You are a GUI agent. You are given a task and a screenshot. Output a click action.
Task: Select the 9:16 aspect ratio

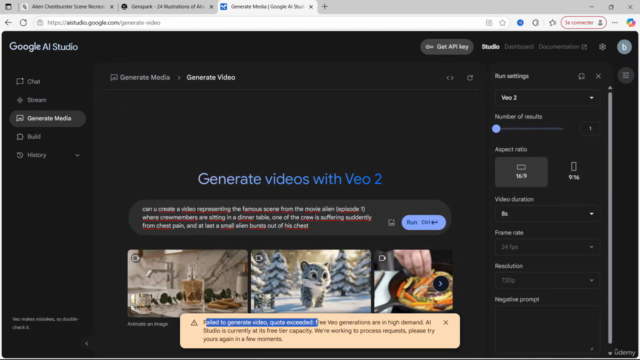click(573, 172)
